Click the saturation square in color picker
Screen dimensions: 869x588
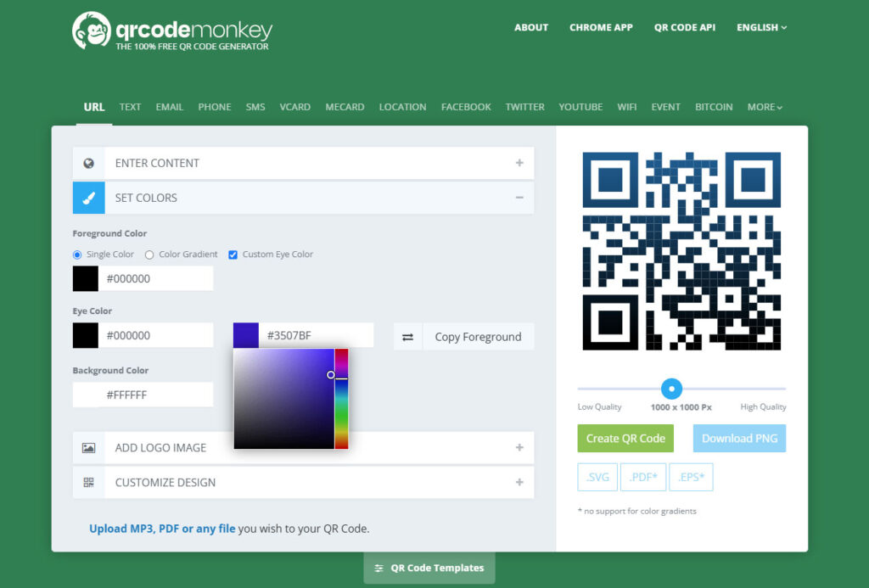[283, 399]
